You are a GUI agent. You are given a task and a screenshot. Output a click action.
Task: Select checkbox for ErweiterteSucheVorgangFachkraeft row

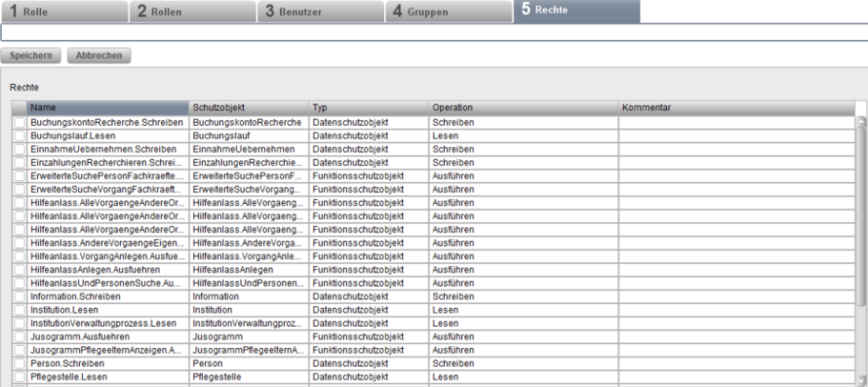coord(20,189)
